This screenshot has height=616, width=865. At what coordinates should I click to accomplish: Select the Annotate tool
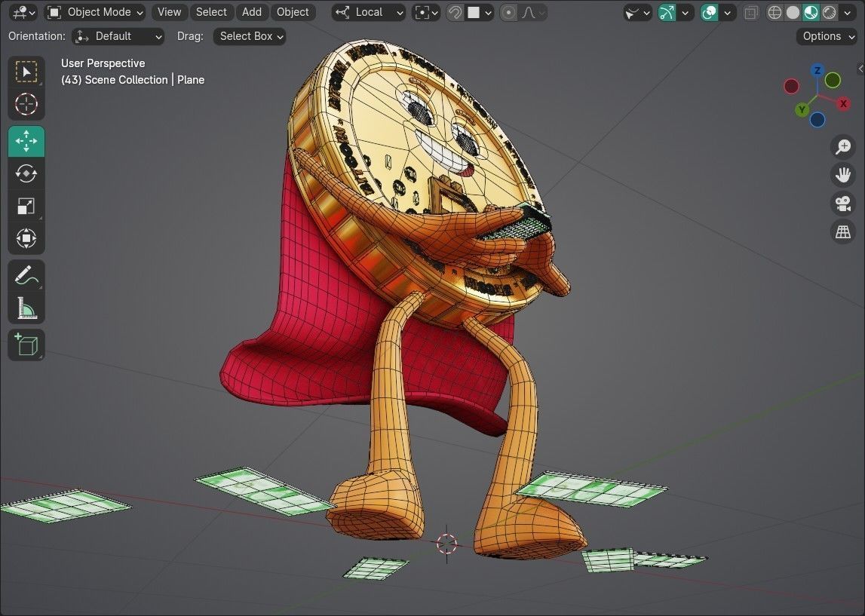point(26,276)
